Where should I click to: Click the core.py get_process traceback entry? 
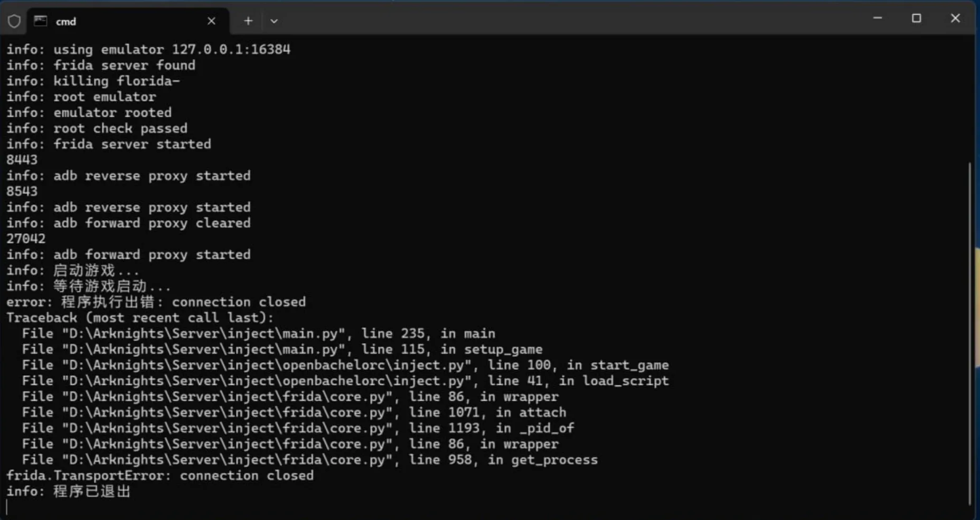[310, 460]
